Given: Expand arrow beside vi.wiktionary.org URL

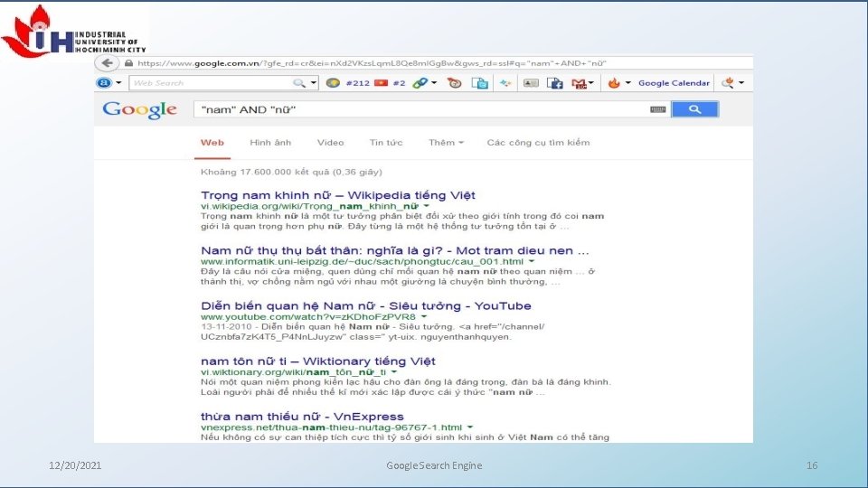Looking at the screenshot, I should point(394,372).
